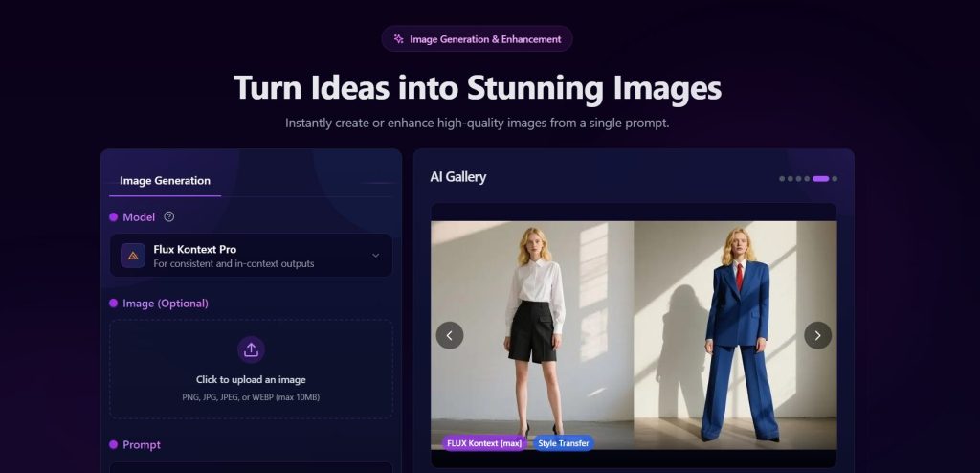
Task: Click the Prompt label
Action: [142, 445]
